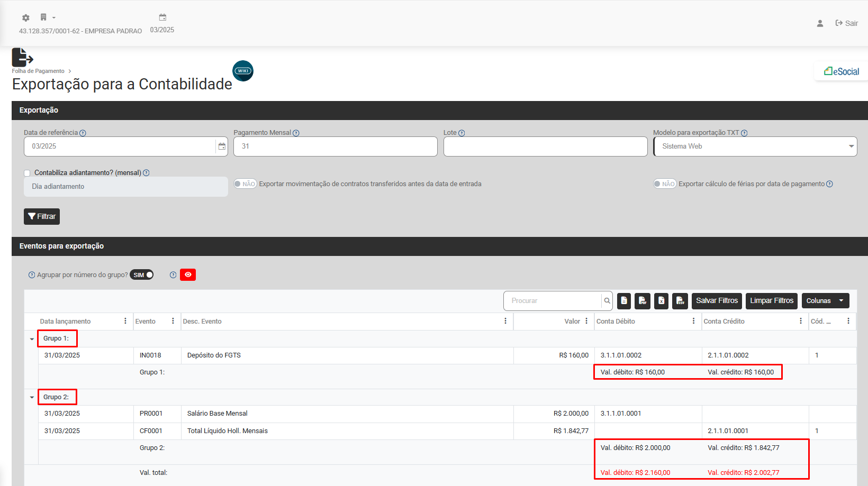This screenshot has height=486, width=868.
Task: Show help for Data de referência
Action: (x=83, y=133)
